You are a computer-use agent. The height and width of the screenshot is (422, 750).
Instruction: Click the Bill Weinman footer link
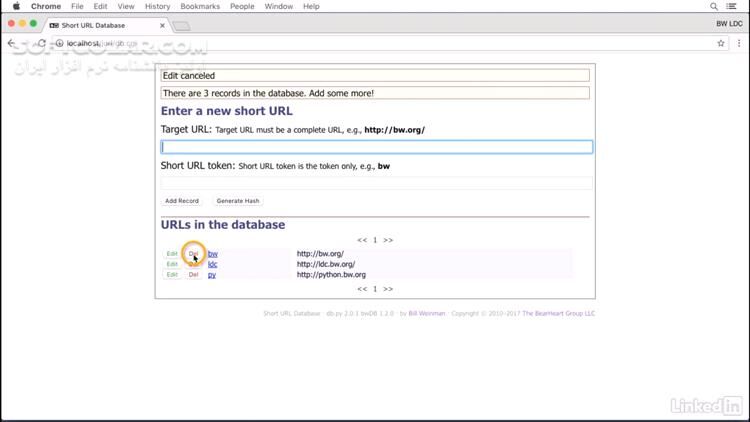(427, 313)
